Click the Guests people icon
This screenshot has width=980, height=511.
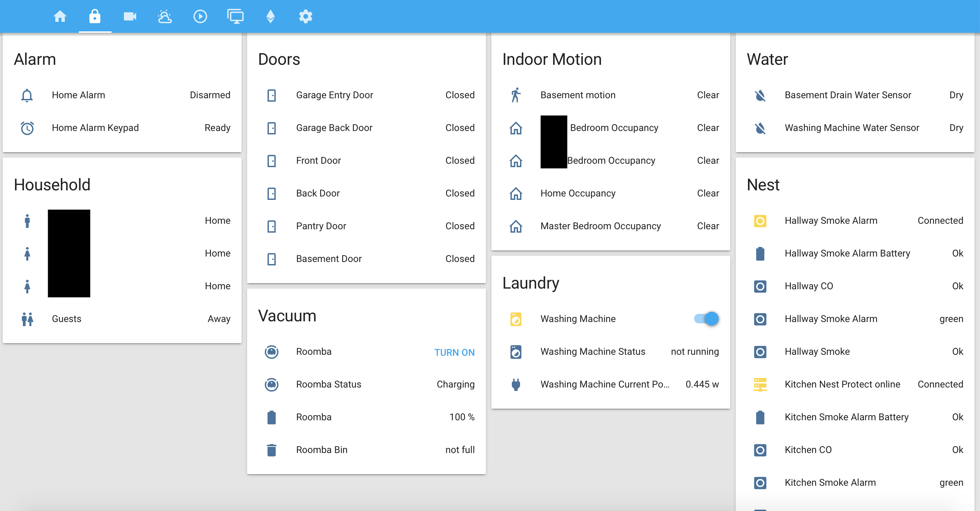click(x=27, y=319)
